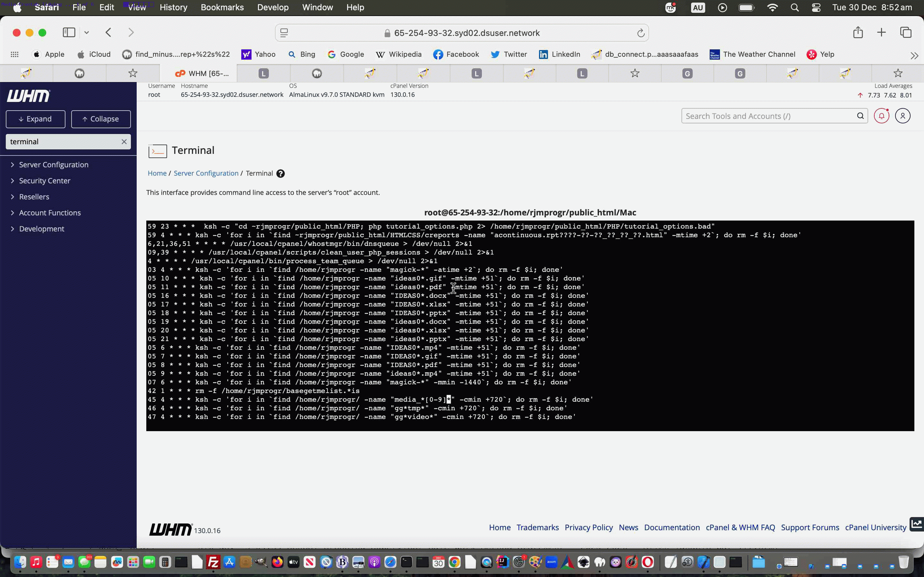Expand the Security Center section
The image size is (924, 577).
click(x=45, y=180)
